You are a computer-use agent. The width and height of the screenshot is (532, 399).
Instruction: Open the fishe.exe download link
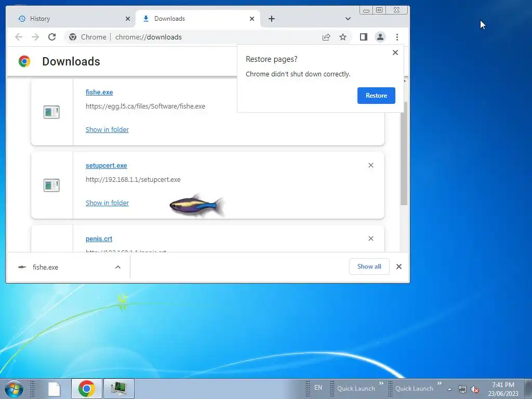point(99,92)
